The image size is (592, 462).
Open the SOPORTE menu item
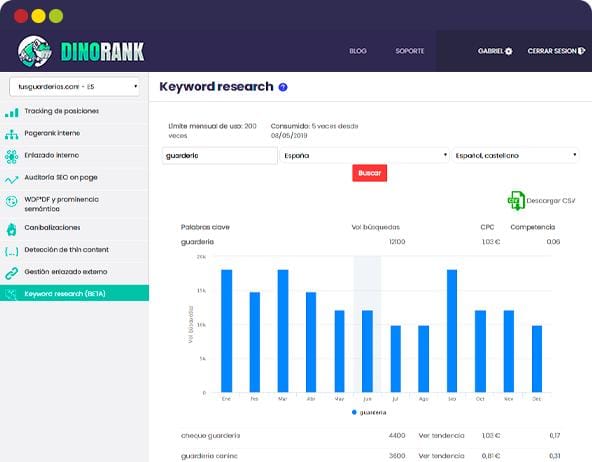[x=410, y=51]
